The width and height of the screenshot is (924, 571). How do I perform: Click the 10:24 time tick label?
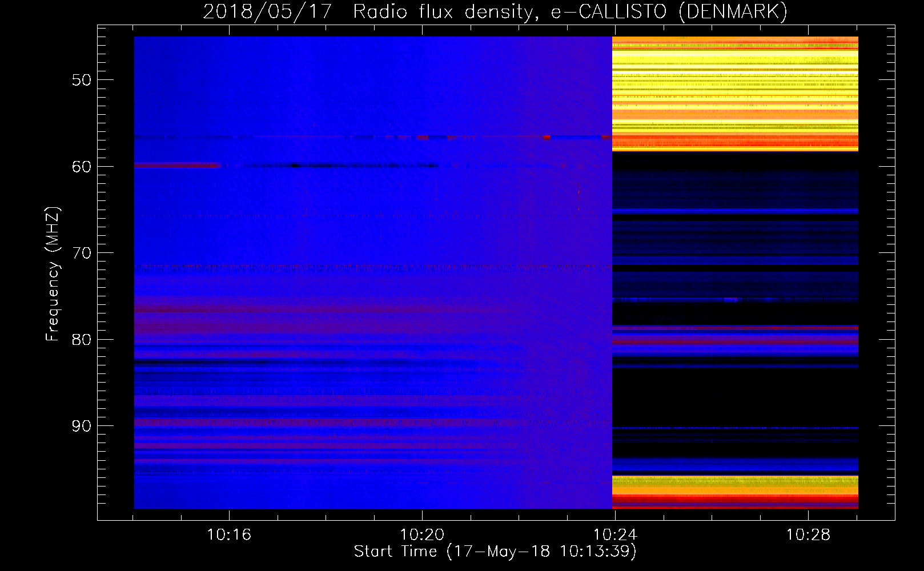click(615, 535)
